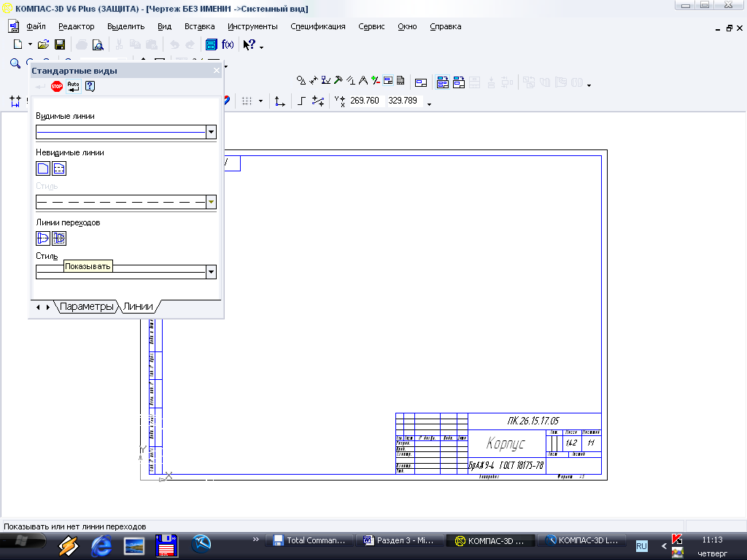747x560 pixels.
Task: Click the local coordinate system icon
Action: tap(280, 101)
